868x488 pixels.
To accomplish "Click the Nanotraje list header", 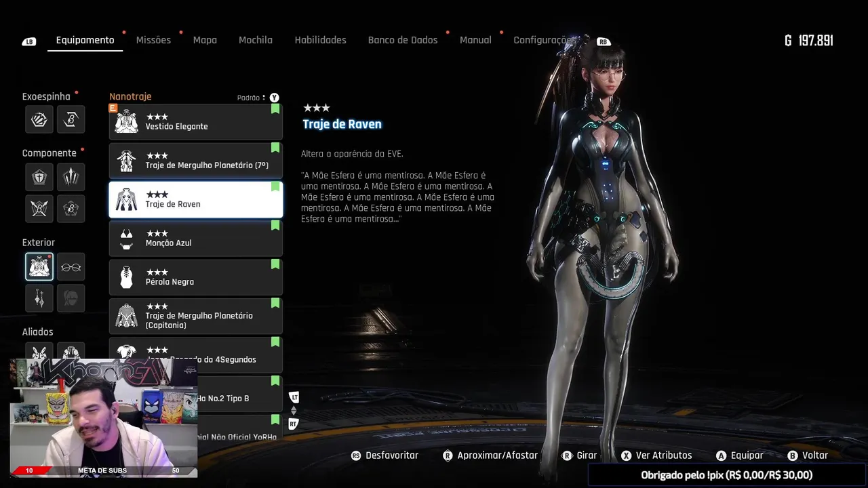I will coord(130,97).
